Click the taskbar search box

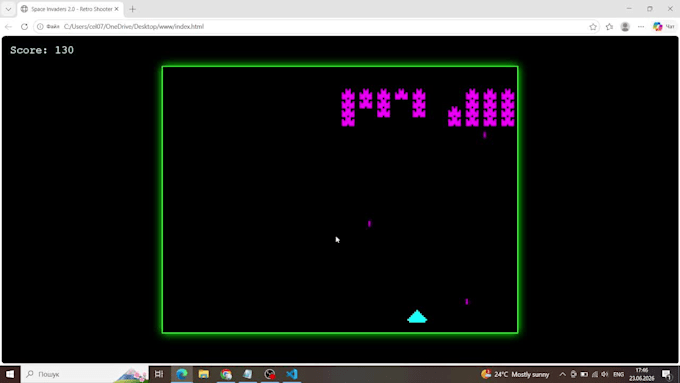pyautogui.click(x=85, y=374)
